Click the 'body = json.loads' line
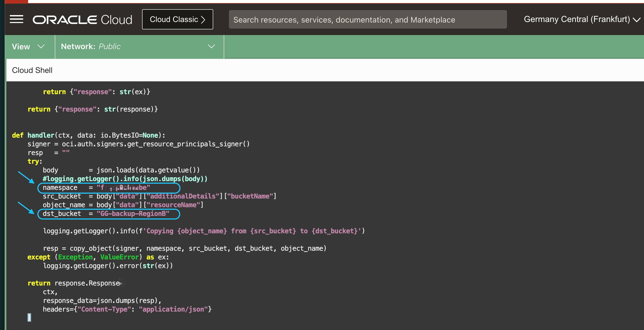The height and width of the screenshot is (330, 644). click(121, 170)
